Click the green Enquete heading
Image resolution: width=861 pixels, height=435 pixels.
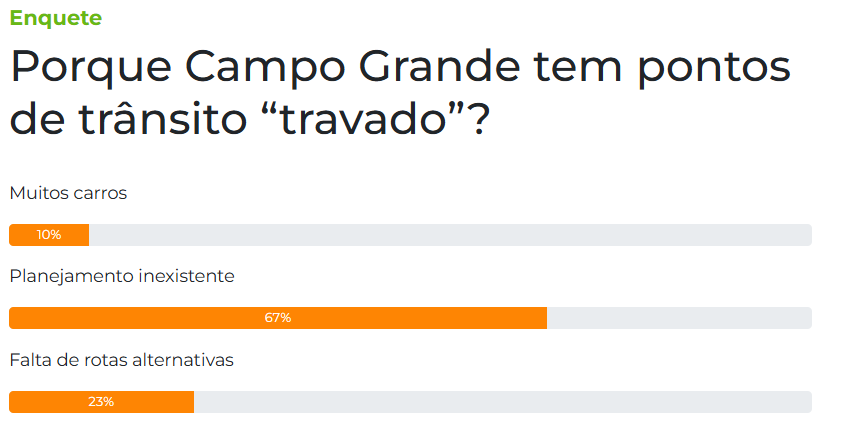pos(55,18)
